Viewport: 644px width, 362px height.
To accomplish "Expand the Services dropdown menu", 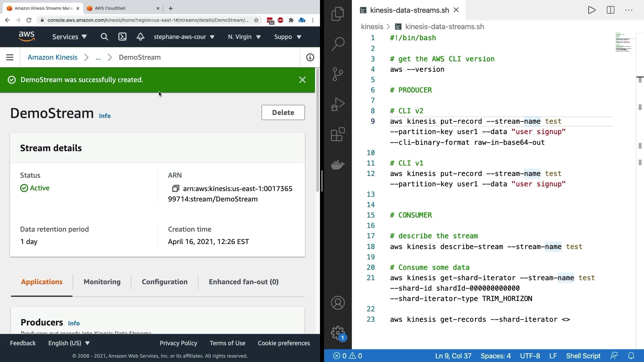I will [x=69, y=37].
